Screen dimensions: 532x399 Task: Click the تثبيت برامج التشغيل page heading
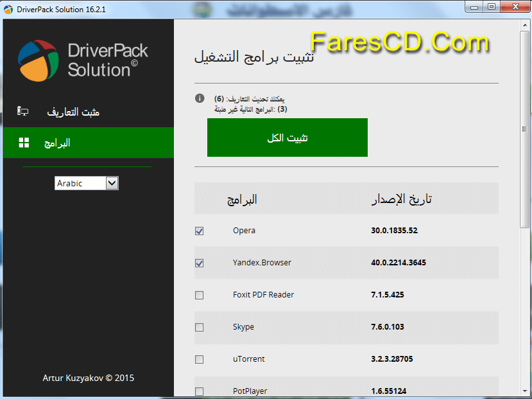pyautogui.click(x=254, y=57)
